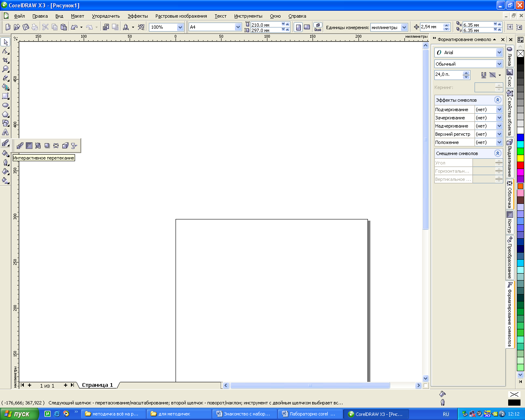Open Верхний регистр dropdown
Screen dimensions: 525x420
click(x=499, y=134)
